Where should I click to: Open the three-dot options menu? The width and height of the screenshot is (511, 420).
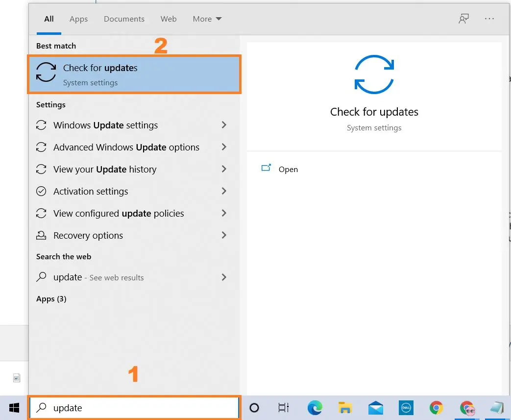click(489, 19)
